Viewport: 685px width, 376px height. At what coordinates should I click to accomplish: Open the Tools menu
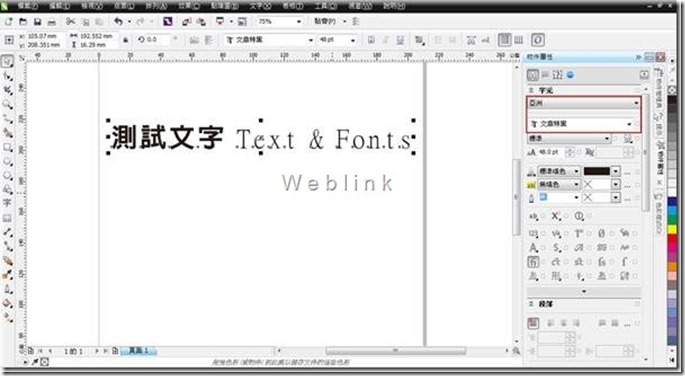(326, 6)
